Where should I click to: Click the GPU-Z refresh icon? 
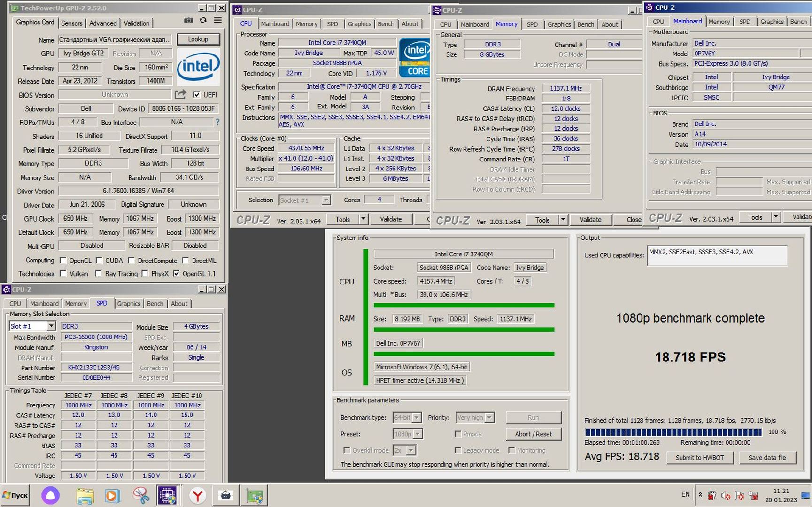203,21
